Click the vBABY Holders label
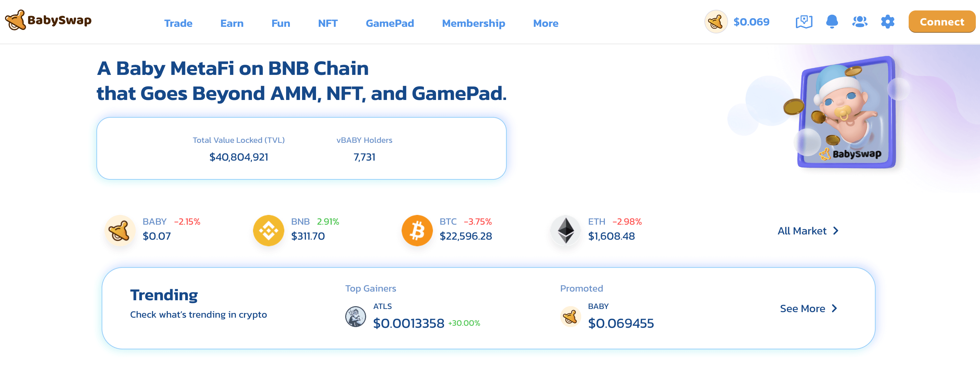Viewport: 980px width, 372px height. [x=364, y=140]
